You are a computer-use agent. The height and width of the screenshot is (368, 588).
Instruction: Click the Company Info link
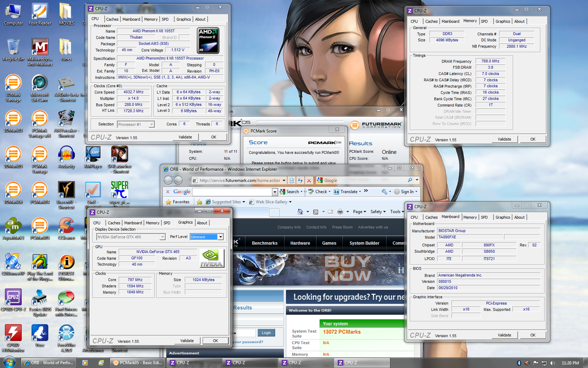pyautogui.click(x=289, y=227)
